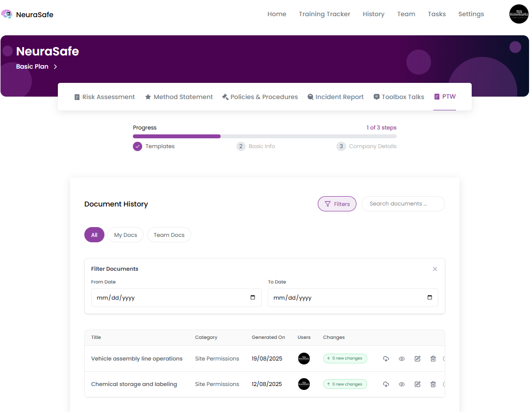Open the To Date calendar picker
Image resolution: width=532 pixels, height=412 pixels.
[x=430, y=298]
